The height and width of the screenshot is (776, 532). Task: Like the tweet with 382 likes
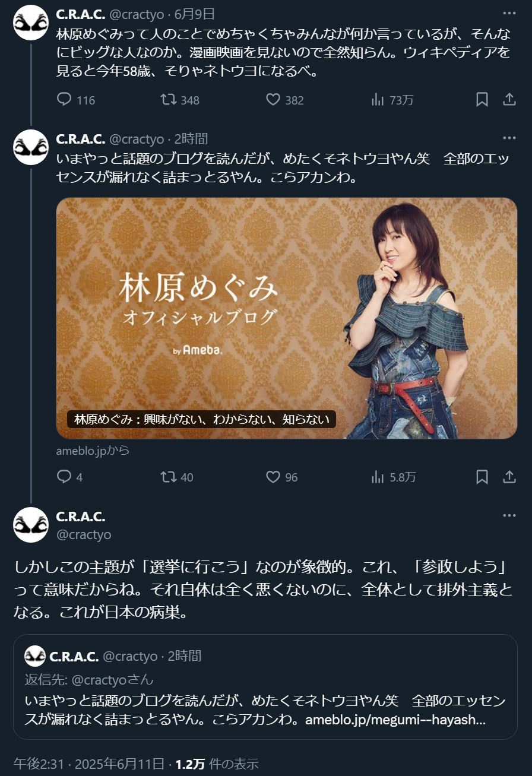273,100
